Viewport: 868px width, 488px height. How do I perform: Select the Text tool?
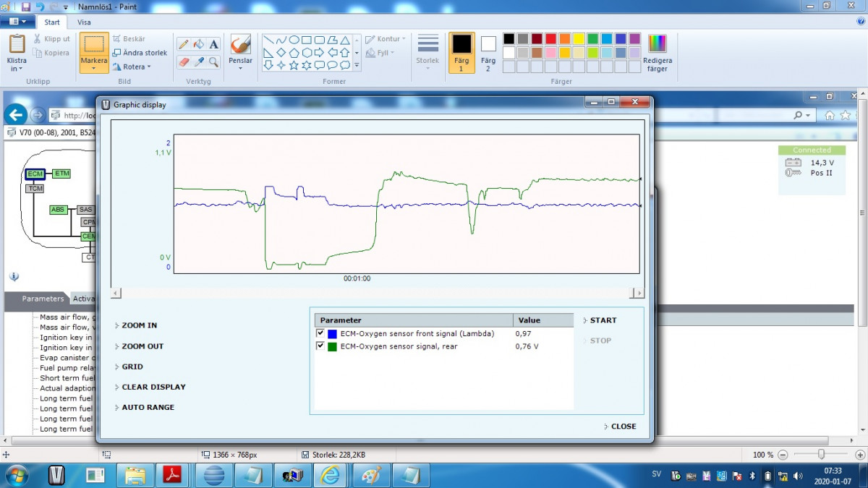(x=214, y=44)
